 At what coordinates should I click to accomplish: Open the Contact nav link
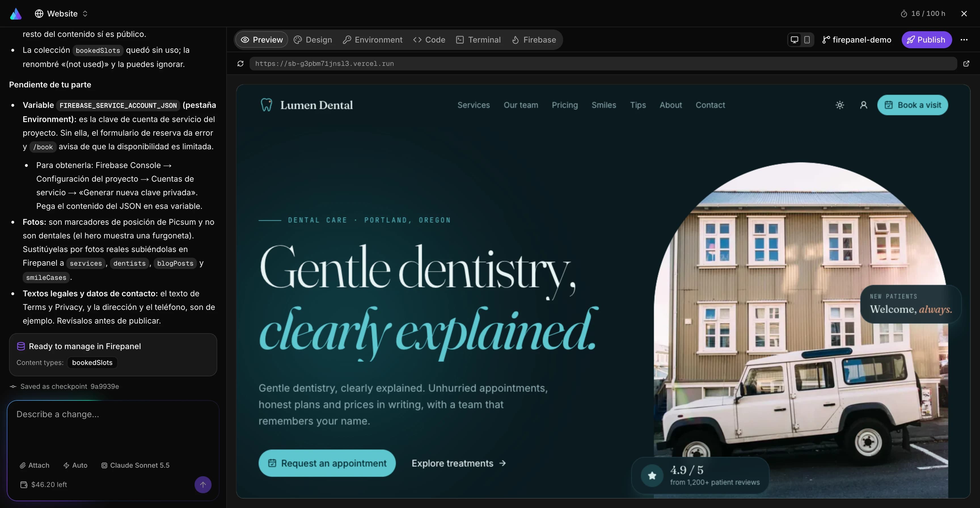[710, 105]
